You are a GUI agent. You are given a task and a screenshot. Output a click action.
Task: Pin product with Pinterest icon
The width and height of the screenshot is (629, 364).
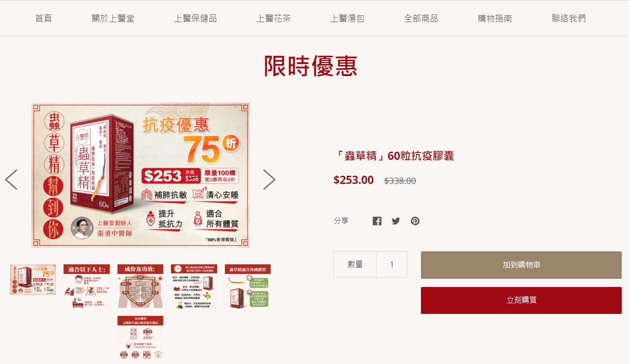click(x=415, y=221)
